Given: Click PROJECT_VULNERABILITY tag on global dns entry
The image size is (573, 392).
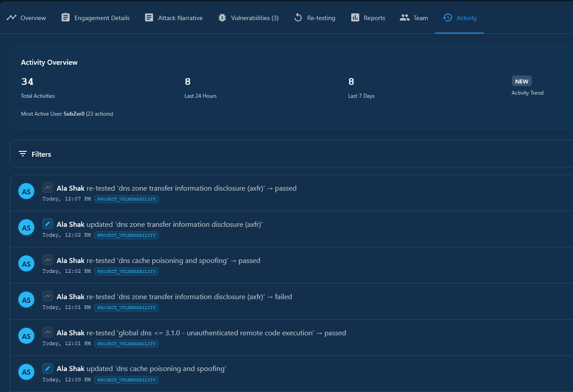Looking at the screenshot, I should pyautogui.click(x=126, y=344).
